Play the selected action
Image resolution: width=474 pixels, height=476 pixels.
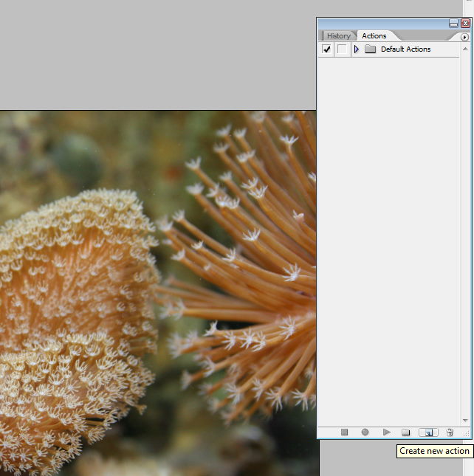click(386, 432)
